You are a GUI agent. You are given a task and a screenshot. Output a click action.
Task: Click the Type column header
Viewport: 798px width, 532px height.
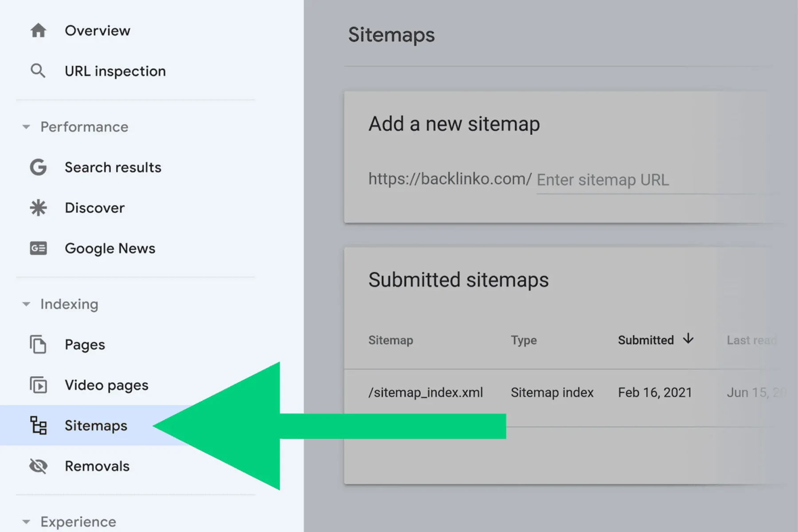click(524, 340)
